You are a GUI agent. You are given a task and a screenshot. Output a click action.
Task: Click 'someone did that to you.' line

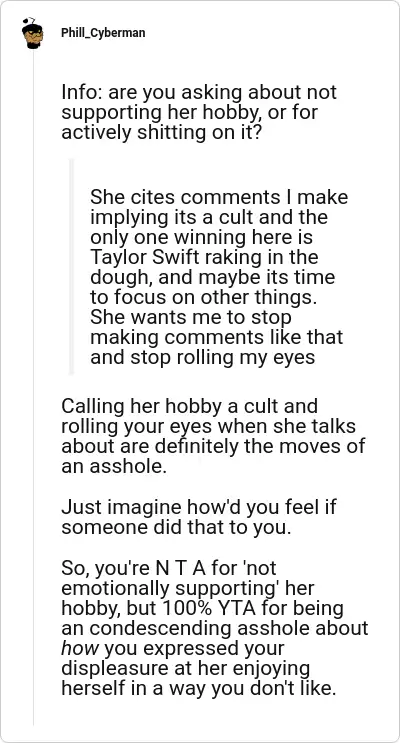pos(175,527)
